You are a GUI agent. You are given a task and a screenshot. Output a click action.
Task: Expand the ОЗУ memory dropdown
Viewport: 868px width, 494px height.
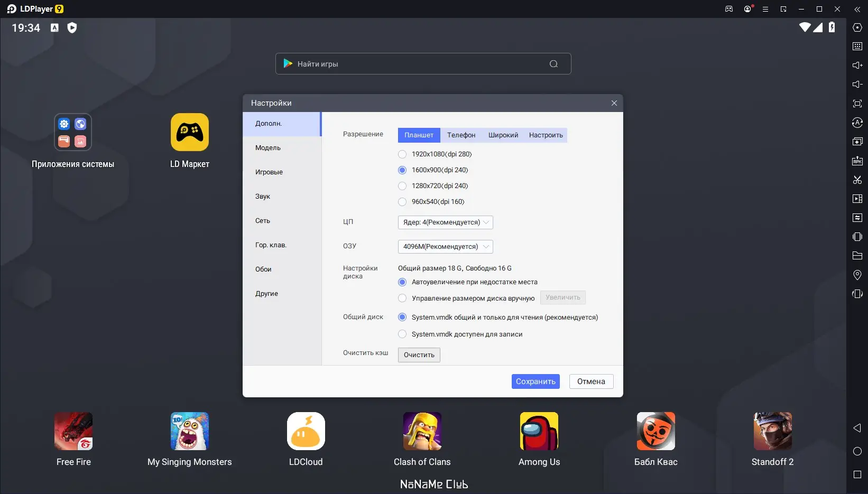click(446, 247)
